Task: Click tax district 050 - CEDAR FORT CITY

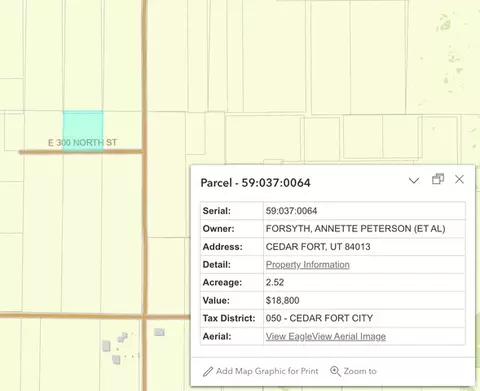Action: click(x=319, y=318)
